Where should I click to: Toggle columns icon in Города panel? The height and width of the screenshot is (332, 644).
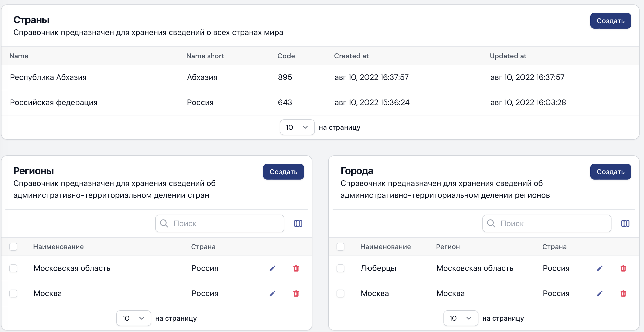[625, 223]
